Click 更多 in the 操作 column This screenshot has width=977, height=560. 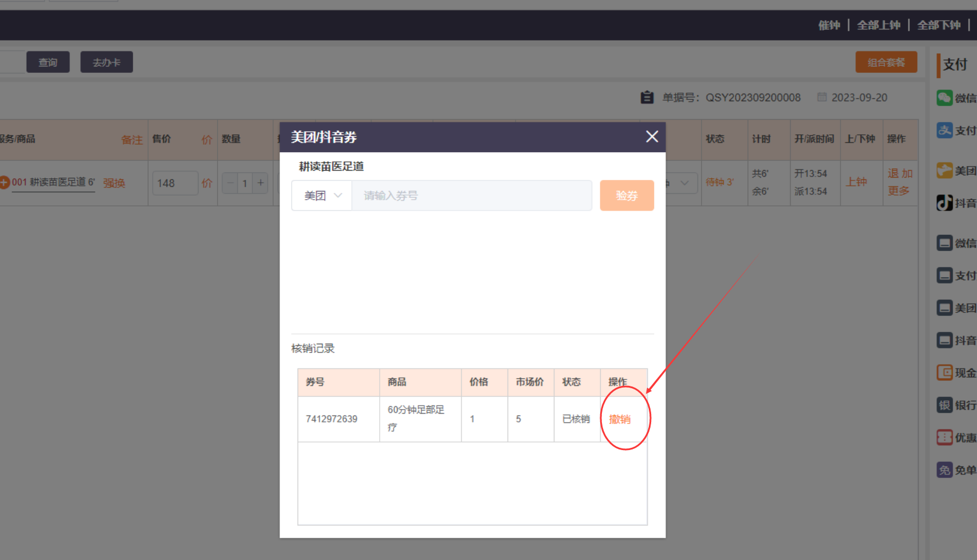tap(898, 191)
